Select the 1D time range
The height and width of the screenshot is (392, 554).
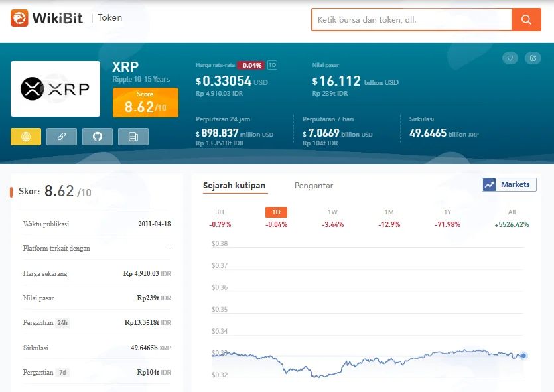pyautogui.click(x=276, y=212)
